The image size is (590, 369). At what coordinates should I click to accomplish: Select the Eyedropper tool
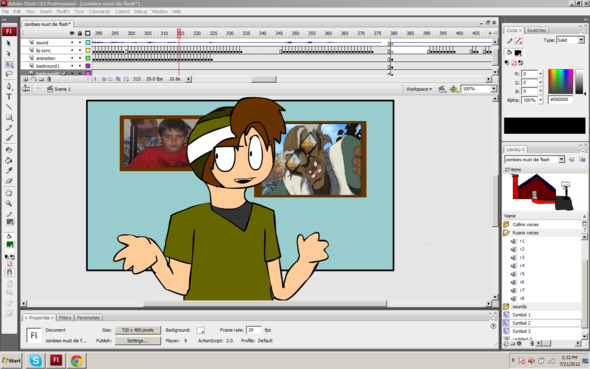coord(9,171)
